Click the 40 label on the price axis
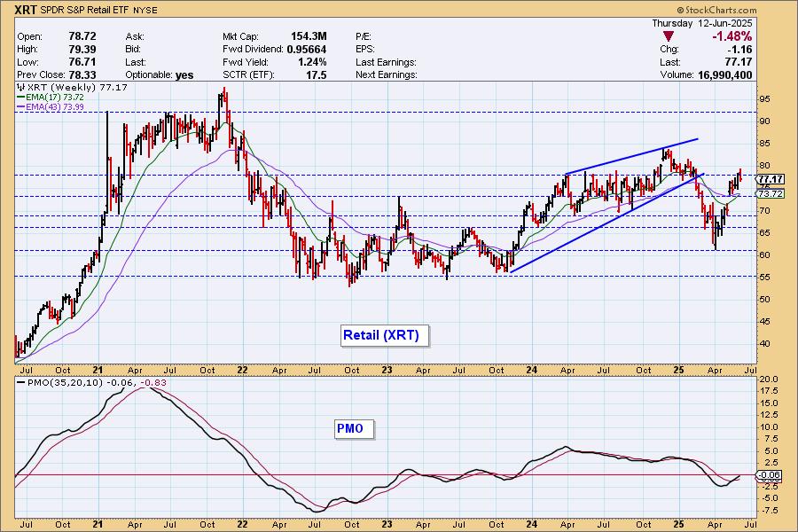Image resolution: width=798 pixels, height=532 pixels. click(x=764, y=344)
